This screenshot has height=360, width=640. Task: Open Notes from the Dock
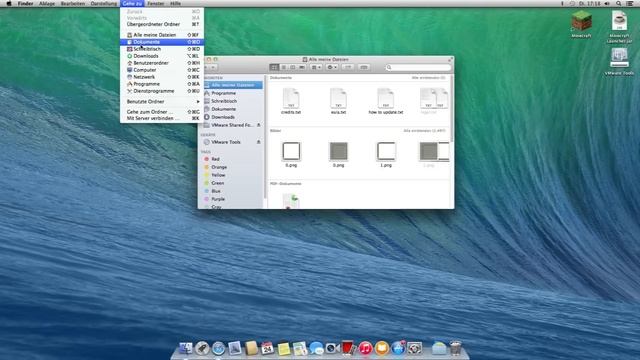coord(283,348)
